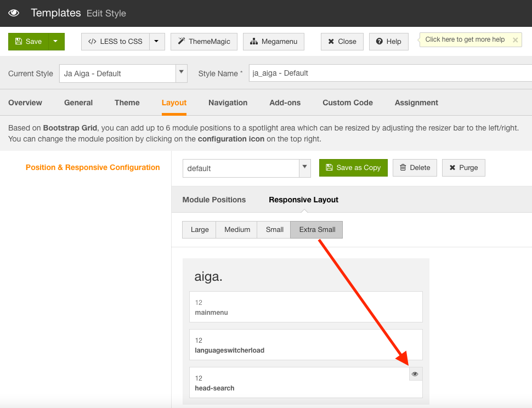Open the Save button dropdown arrow
Screen dimensions: 532x408
[56, 41]
